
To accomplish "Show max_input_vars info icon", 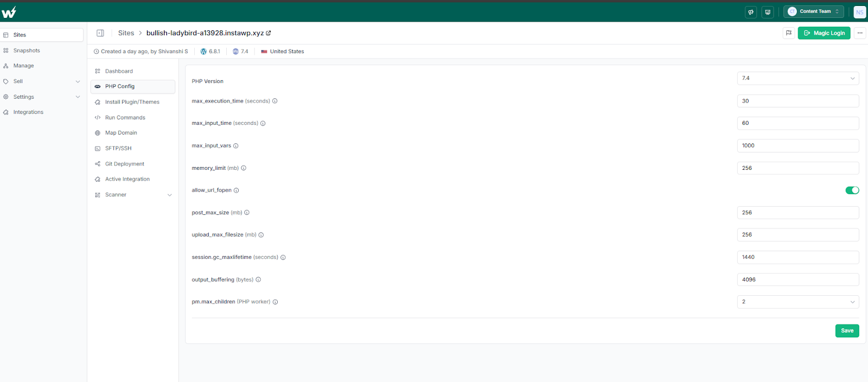I will 236,146.
